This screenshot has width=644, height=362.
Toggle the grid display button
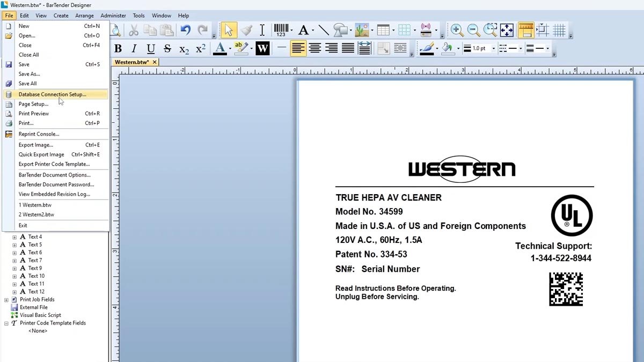coord(559,30)
